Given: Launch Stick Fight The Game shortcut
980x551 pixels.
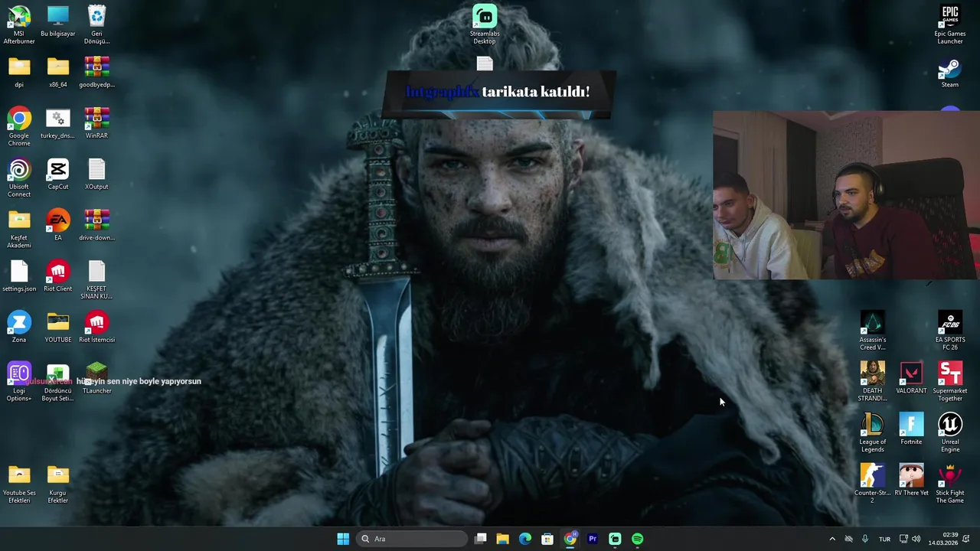Looking at the screenshot, I should coord(950,484).
